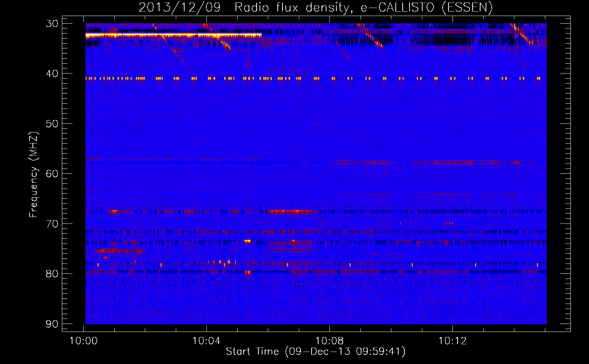Click the 'e-CALLISTO (ESSEN)' station label in the title
This screenshot has width=589, height=364.
coord(426,7)
